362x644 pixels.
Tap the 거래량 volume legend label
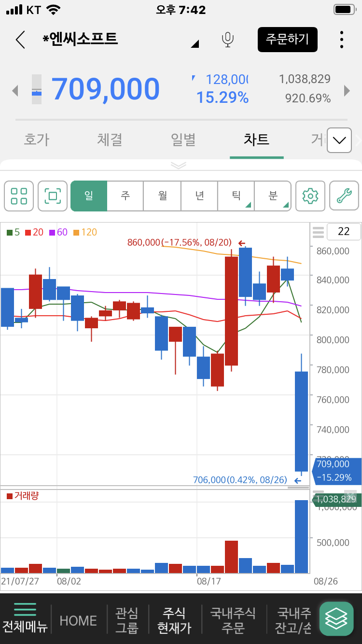tap(23, 496)
